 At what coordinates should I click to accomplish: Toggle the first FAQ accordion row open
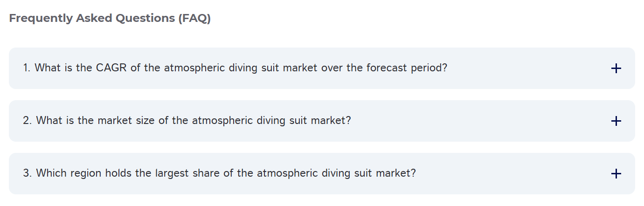[513, 68]
